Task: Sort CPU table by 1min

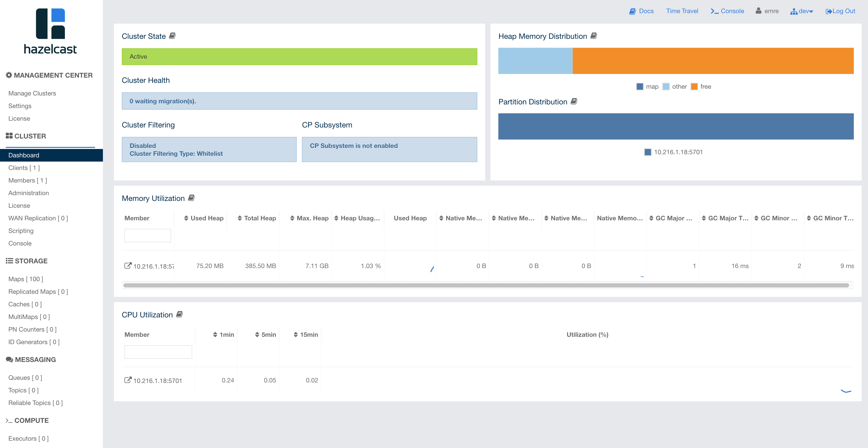Action: [223, 335]
